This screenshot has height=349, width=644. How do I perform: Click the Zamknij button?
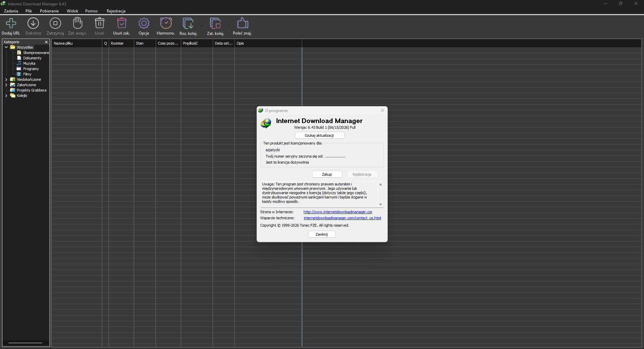[322, 234]
